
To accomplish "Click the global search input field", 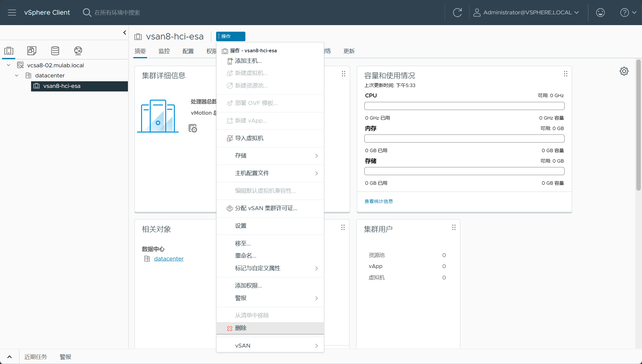I will (x=117, y=13).
